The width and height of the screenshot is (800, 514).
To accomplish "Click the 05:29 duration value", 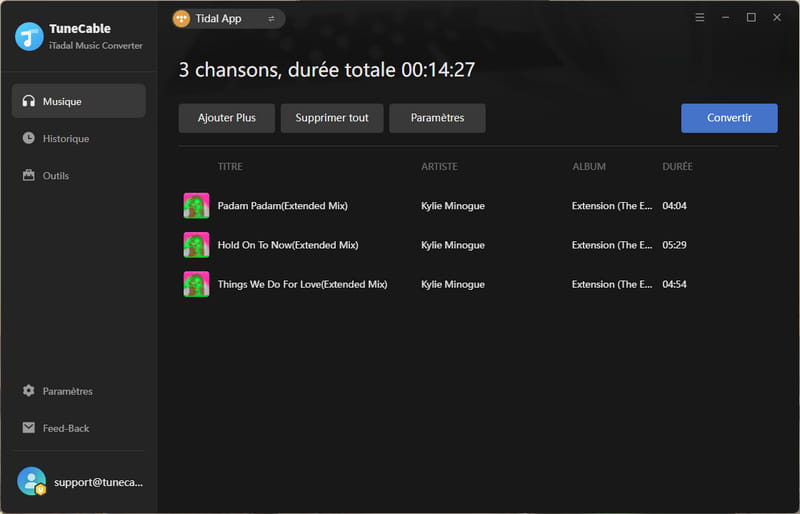I will (674, 245).
